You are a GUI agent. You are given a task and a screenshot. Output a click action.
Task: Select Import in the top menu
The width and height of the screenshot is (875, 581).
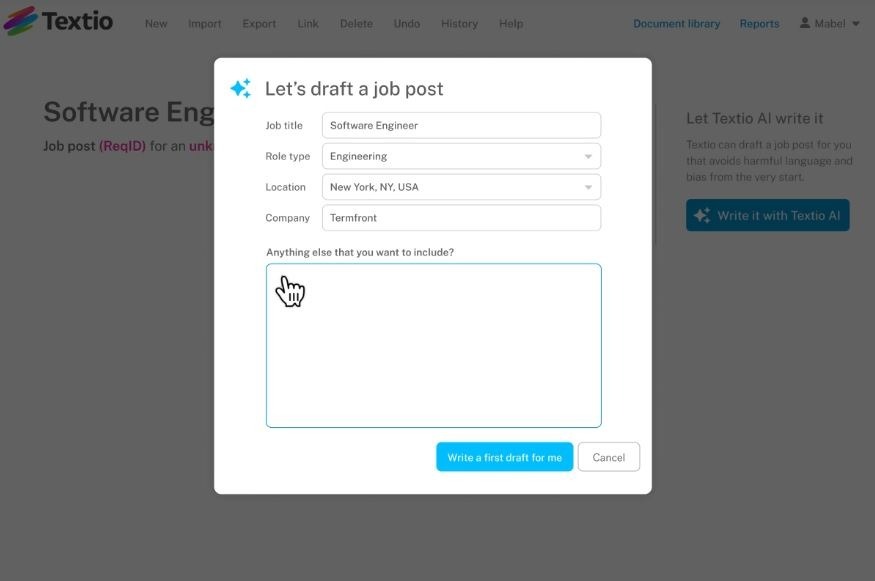point(205,24)
